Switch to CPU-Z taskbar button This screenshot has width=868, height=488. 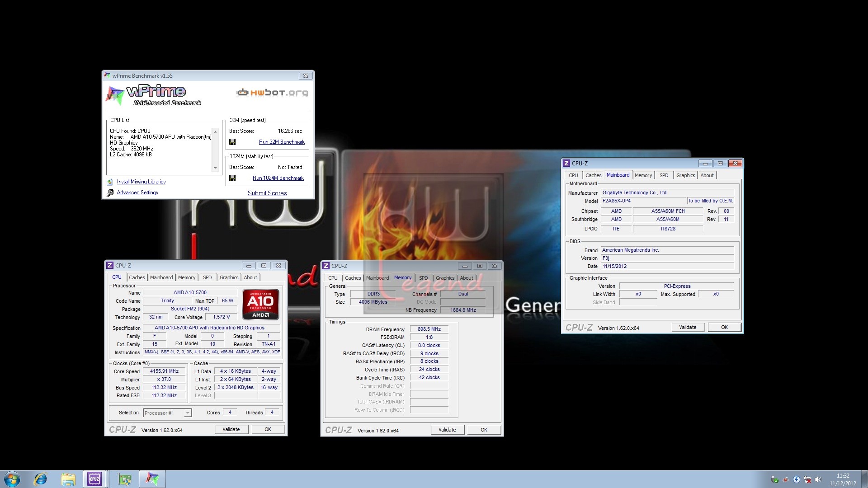(x=94, y=479)
